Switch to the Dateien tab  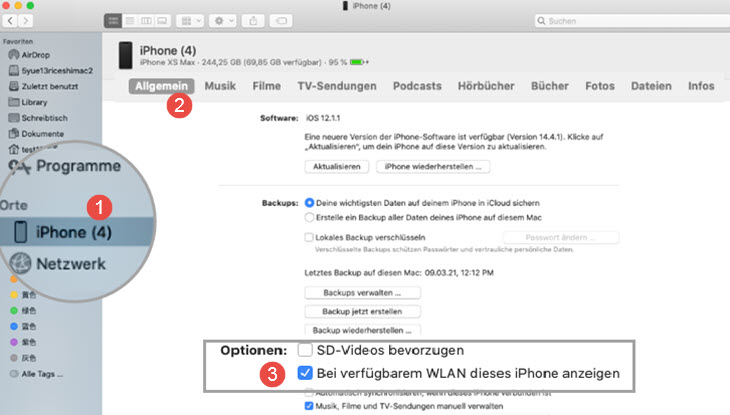[651, 86]
